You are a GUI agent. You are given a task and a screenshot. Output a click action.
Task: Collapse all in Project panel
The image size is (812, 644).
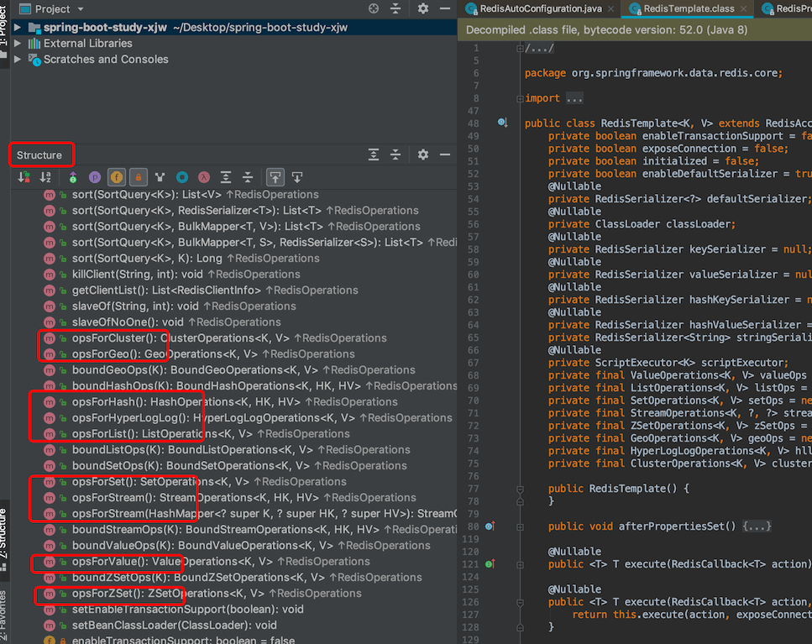(396, 8)
